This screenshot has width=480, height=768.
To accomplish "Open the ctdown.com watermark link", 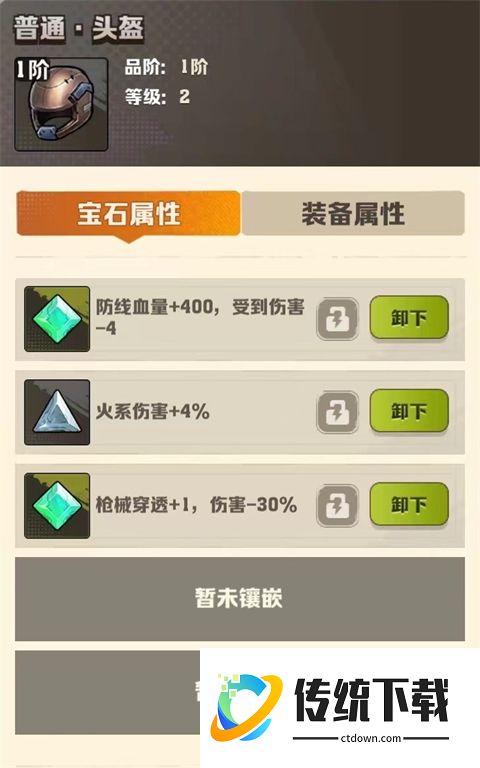I will [x=371, y=738].
